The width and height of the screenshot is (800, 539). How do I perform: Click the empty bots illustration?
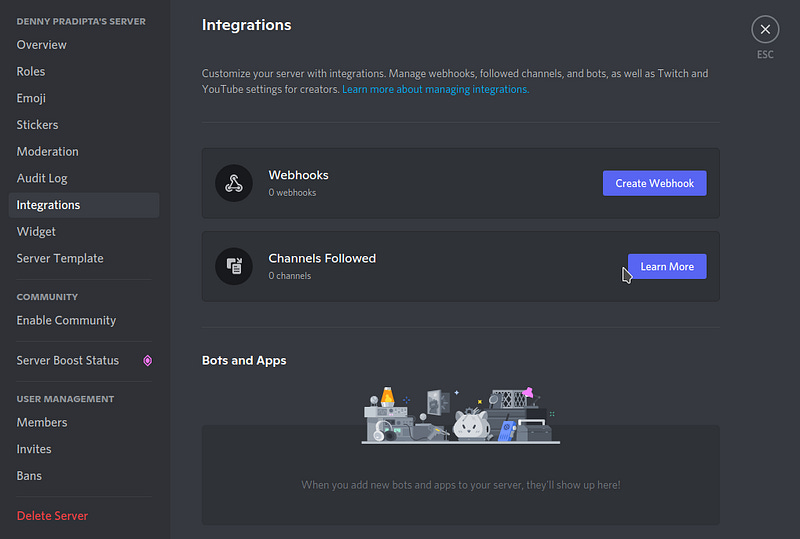click(x=460, y=415)
